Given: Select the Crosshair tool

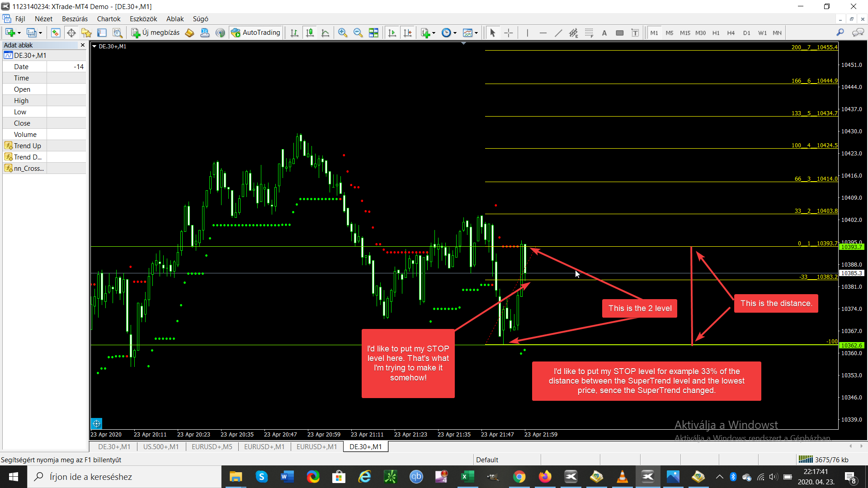Looking at the screenshot, I should [x=509, y=33].
